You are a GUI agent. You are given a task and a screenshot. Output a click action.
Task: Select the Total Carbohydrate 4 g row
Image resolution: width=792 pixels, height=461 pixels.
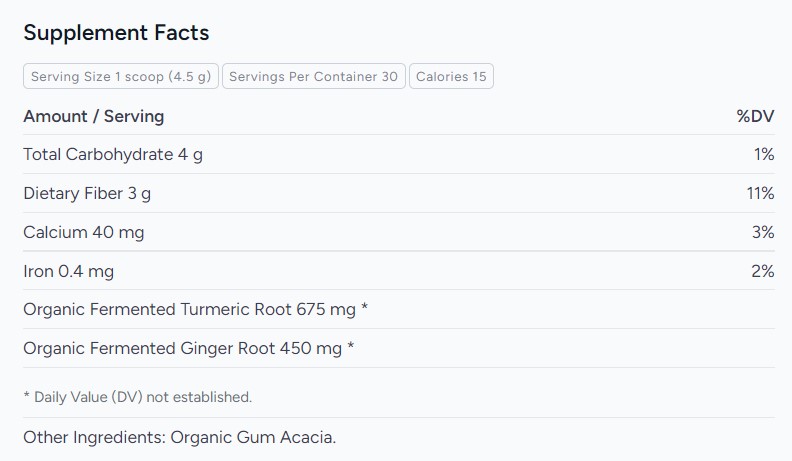(x=399, y=155)
